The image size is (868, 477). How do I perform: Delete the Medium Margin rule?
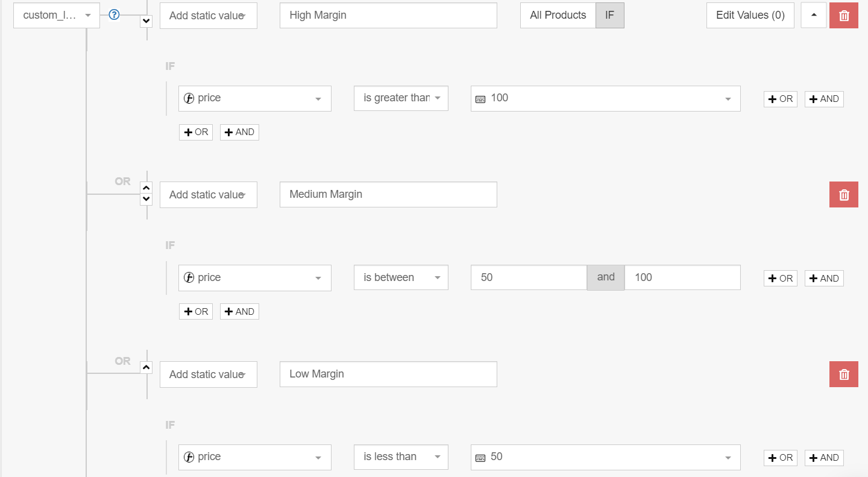[x=844, y=195]
